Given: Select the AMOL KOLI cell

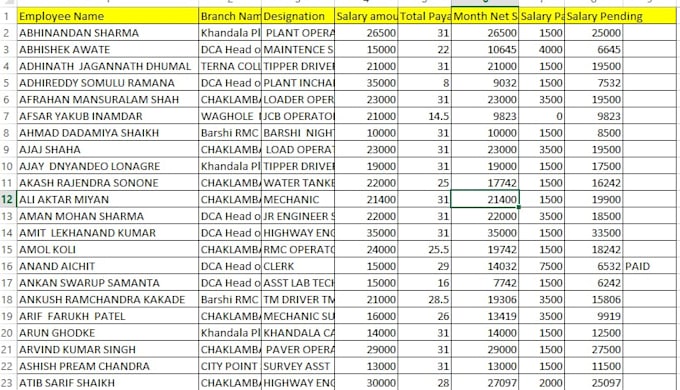Looking at the screenshot, I should pyautogui.click(x=108, y=249).
